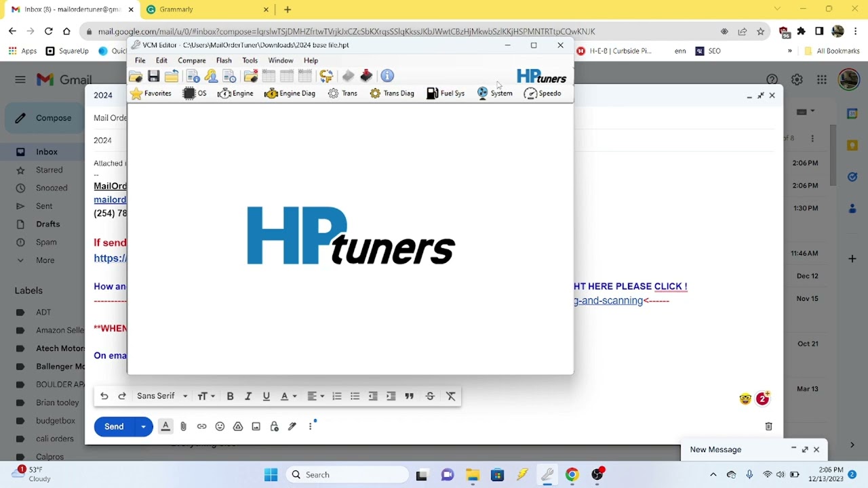Screen dimensions: 868x488
Task: Toggle formatting options bar button
Action: [x=165, y=426]
